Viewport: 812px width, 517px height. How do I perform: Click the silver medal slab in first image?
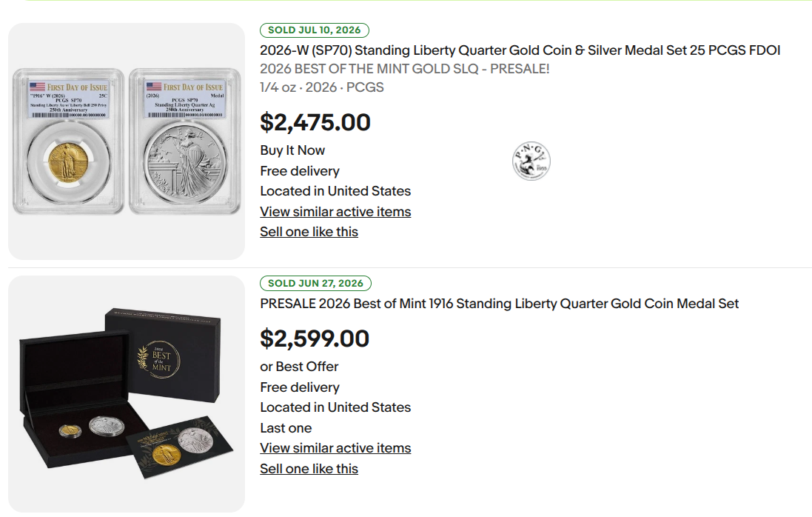[x=185, y=141]
